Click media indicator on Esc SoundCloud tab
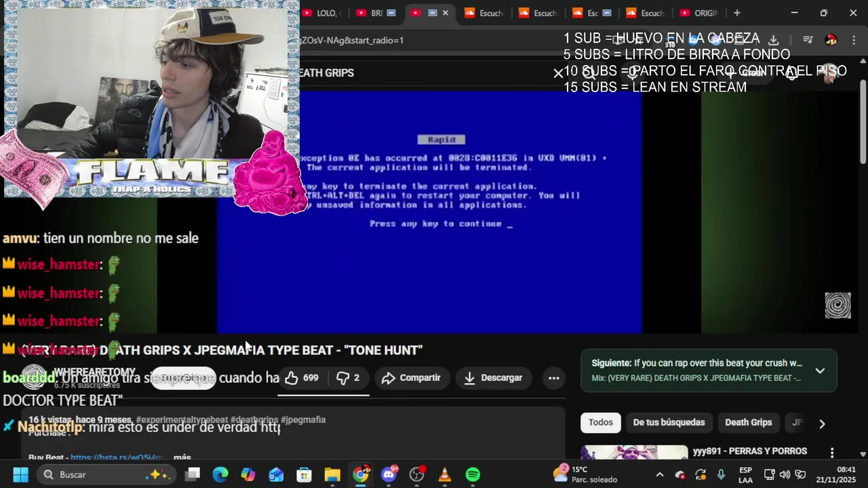868x488 pixels. 607,13
